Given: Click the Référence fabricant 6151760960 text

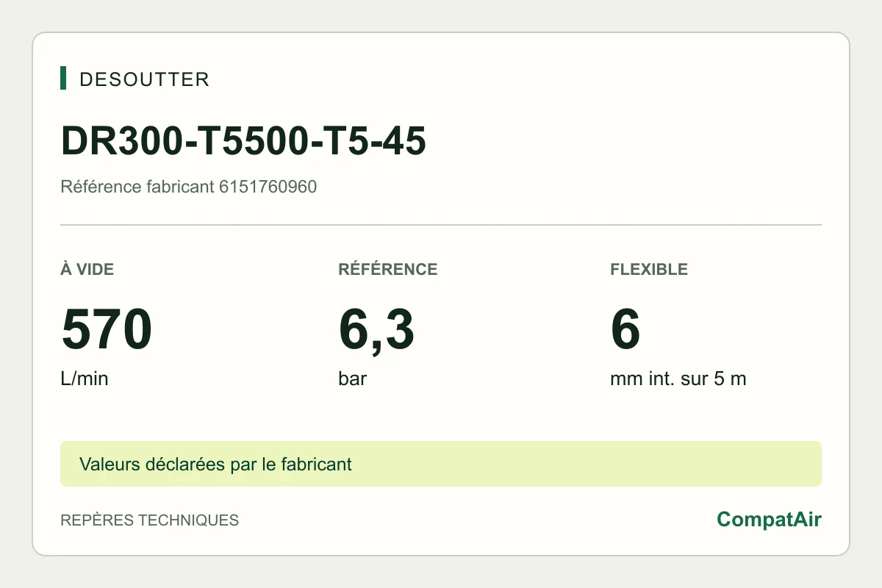Looking at the screenshot, I should click(x=188, y=187).
